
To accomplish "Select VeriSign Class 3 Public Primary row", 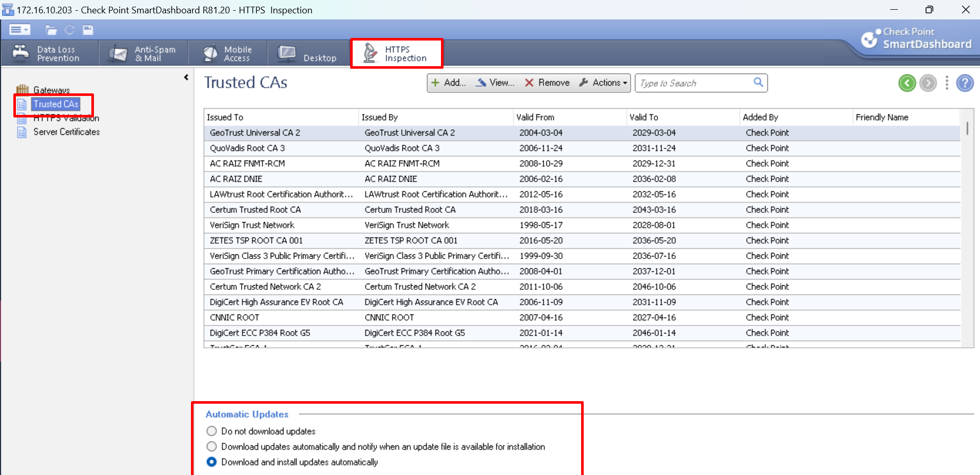I will tap(582, 256).
